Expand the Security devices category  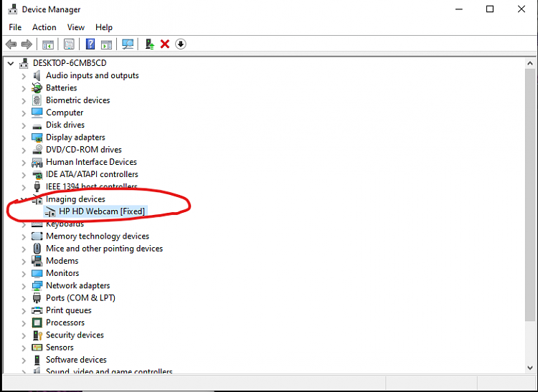[24, 335]
